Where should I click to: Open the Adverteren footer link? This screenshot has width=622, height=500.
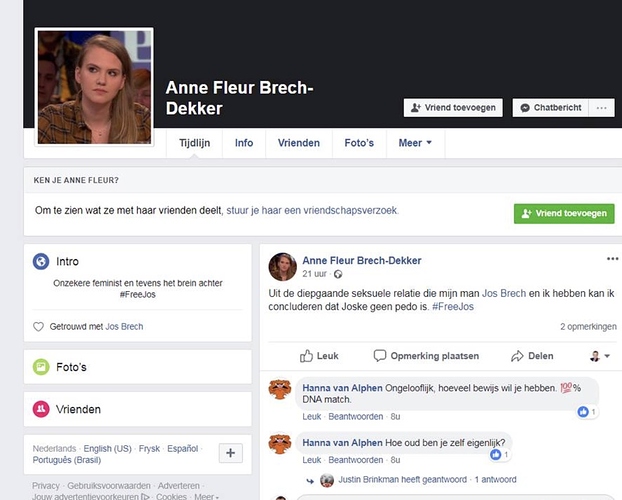tap(179, 486)
